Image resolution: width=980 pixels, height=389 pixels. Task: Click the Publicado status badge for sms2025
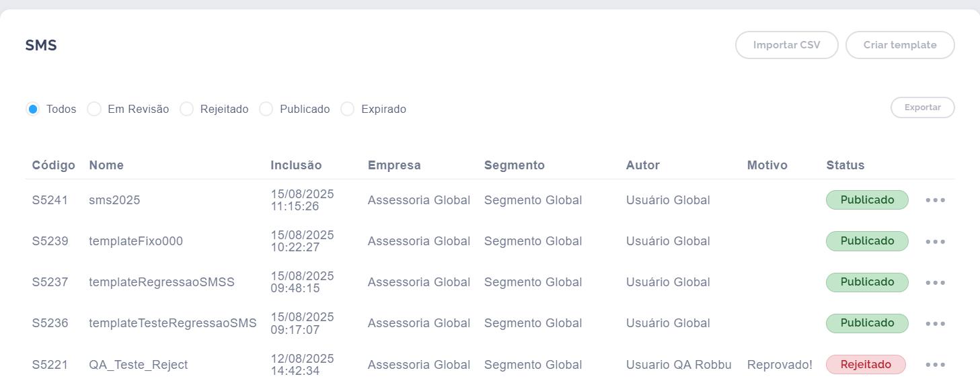[867, 200]
